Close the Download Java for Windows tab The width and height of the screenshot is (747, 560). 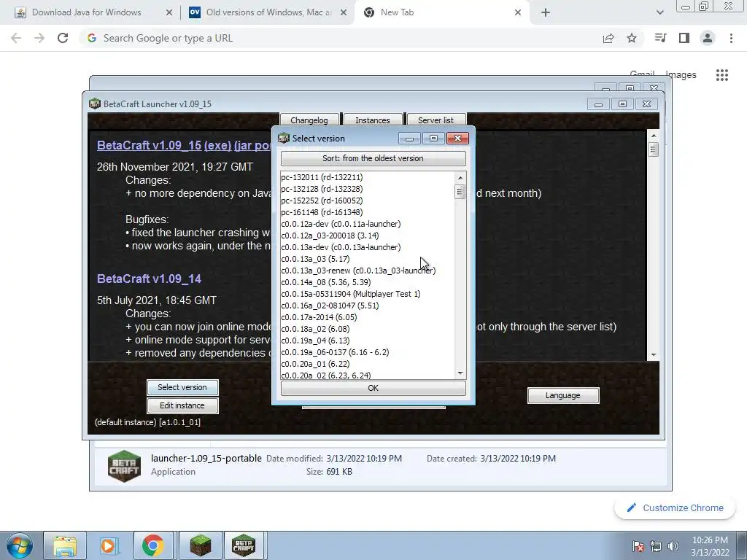coord(169,13)
